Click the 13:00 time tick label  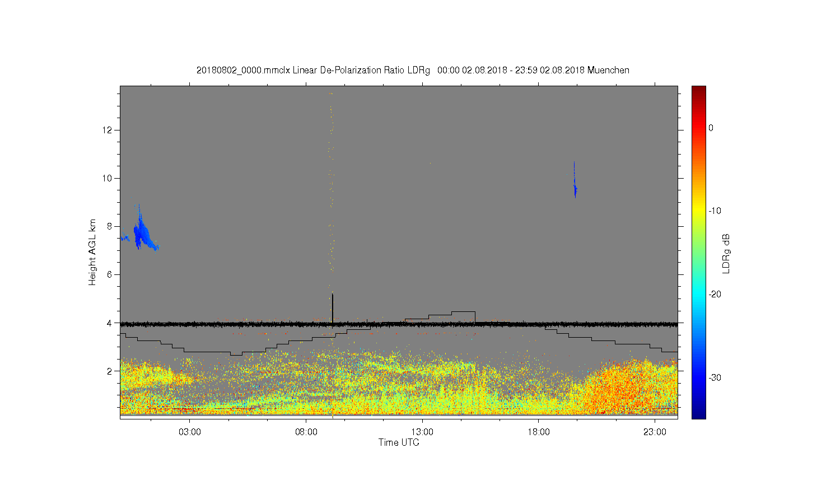coord(422,432)
